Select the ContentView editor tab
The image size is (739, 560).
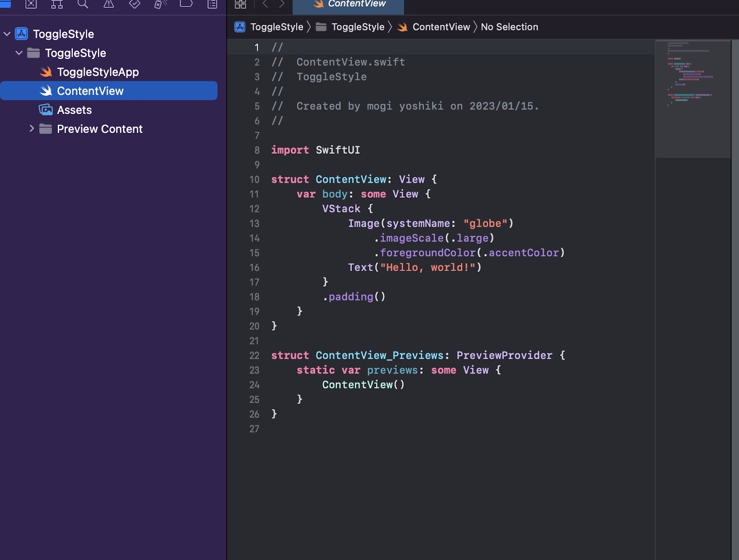point(348,6)
